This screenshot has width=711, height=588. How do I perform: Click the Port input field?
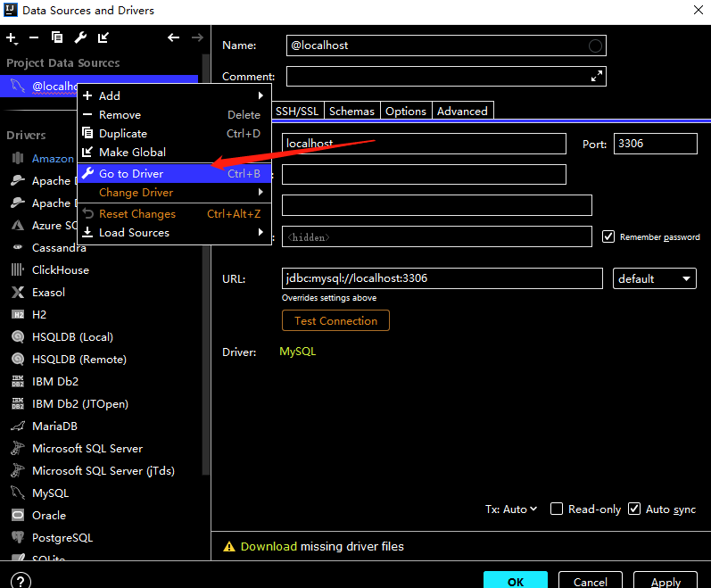click(655, 144)
